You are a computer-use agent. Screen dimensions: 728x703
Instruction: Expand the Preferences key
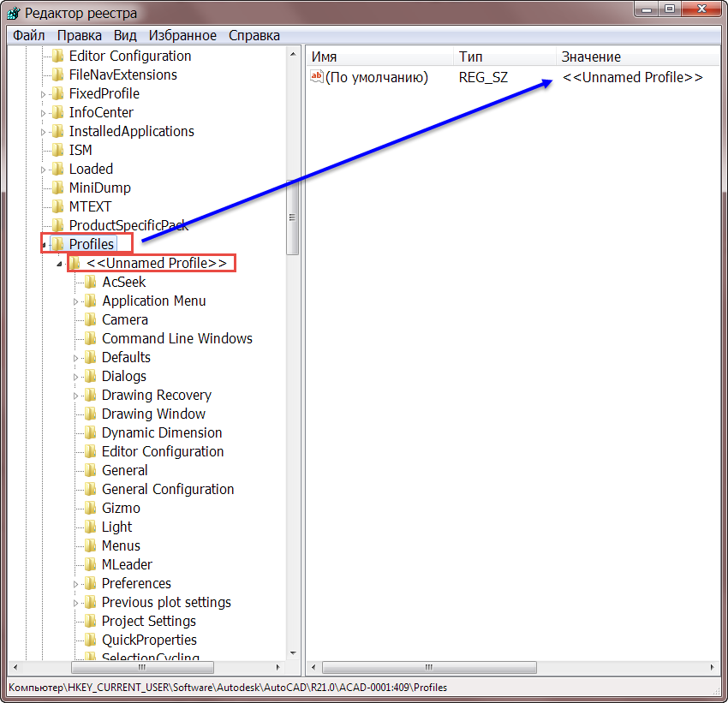tap(75, 584)
